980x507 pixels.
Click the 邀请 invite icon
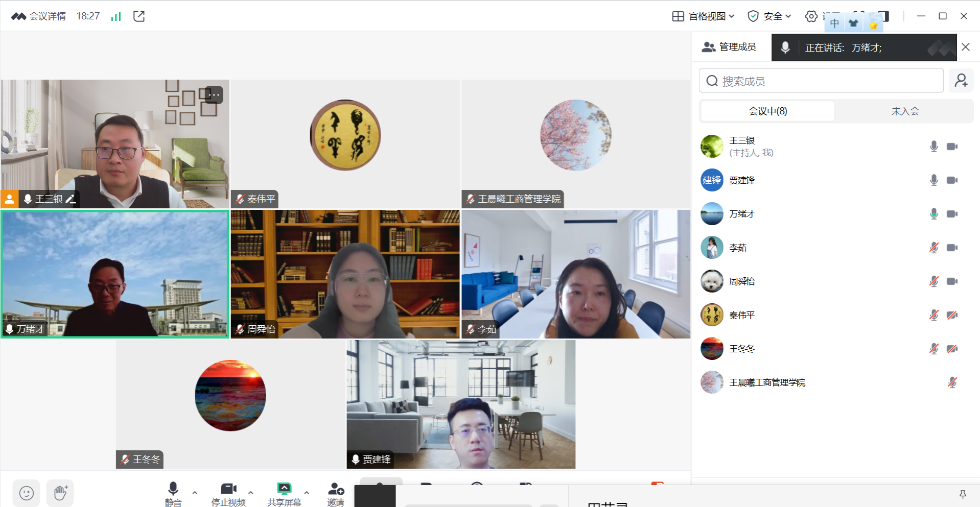336,494
